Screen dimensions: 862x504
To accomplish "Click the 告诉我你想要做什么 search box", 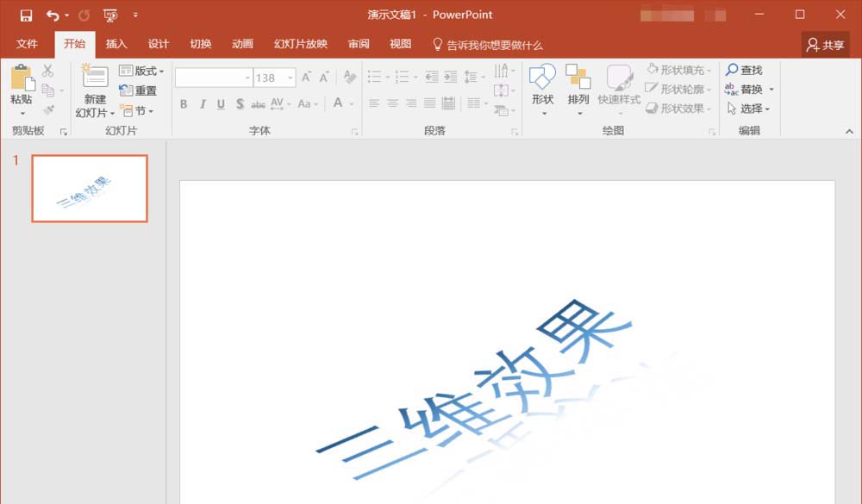I will coord(488,45).
